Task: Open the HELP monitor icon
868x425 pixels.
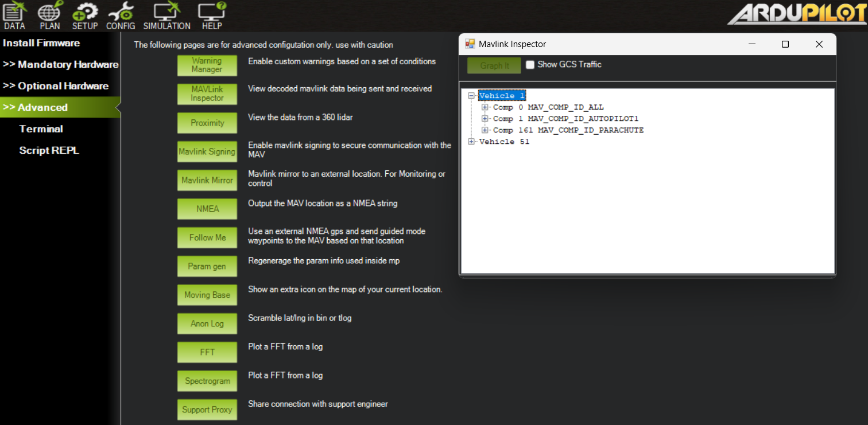Action: [212, 15]
